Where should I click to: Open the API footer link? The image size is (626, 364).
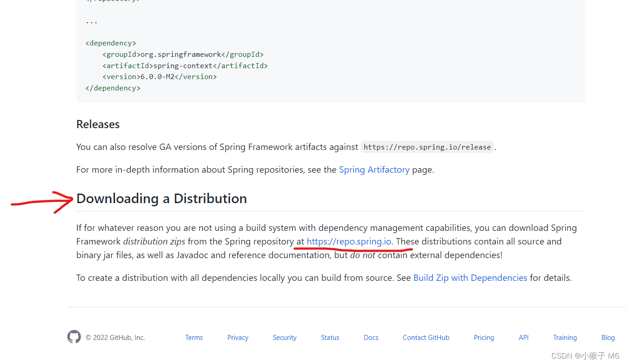click(524, 338)
